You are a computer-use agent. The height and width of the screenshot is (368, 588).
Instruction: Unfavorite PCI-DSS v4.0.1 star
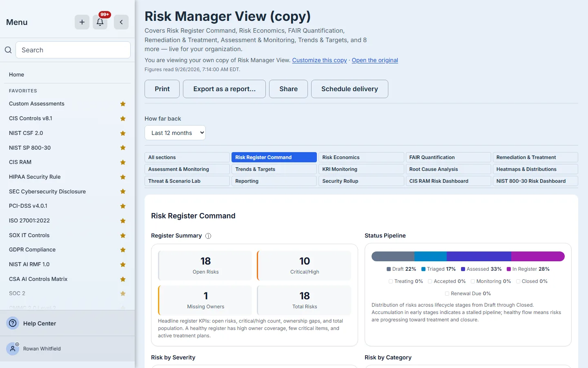pos(123,206)
